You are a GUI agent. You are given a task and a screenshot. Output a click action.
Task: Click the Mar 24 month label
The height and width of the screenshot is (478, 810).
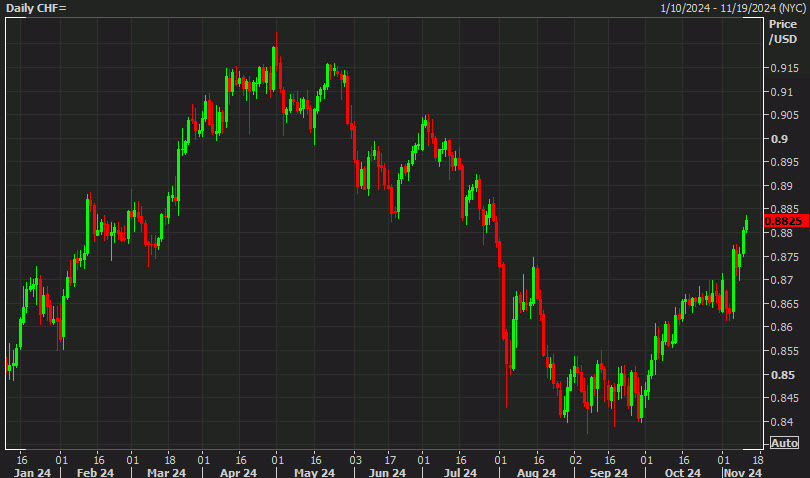pyautogui.click(x=166, y=472)
